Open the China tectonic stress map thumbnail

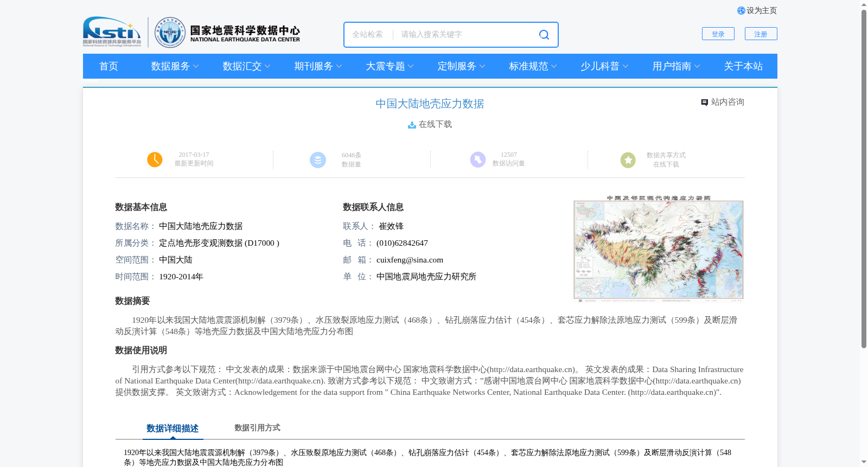point(659,248)
